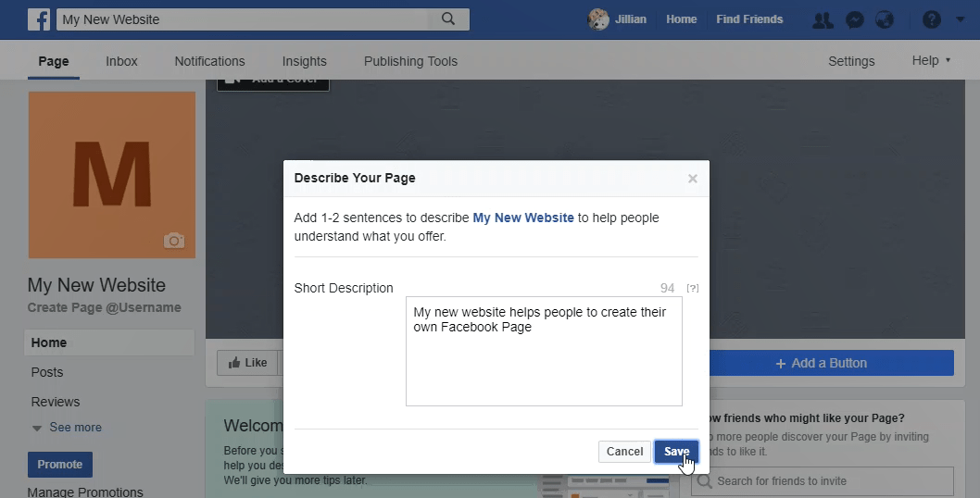Click the 94 character counter

point(668,288)
